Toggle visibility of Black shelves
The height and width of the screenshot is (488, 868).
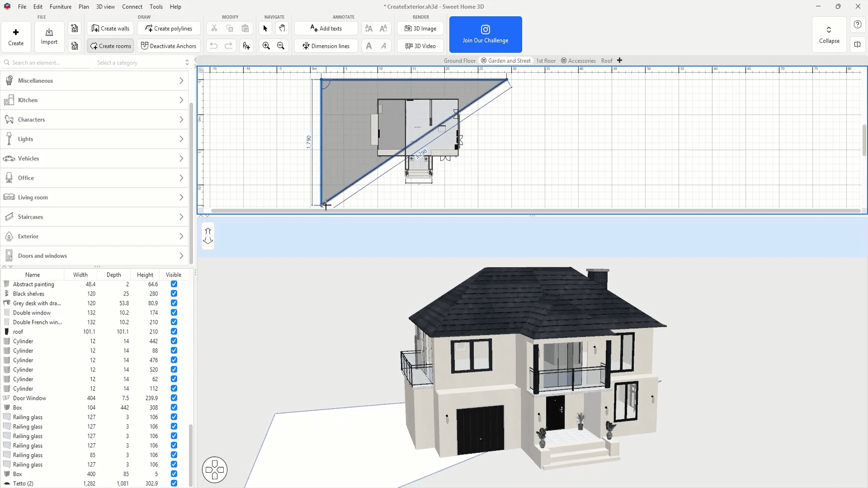[x=174, y=294]
